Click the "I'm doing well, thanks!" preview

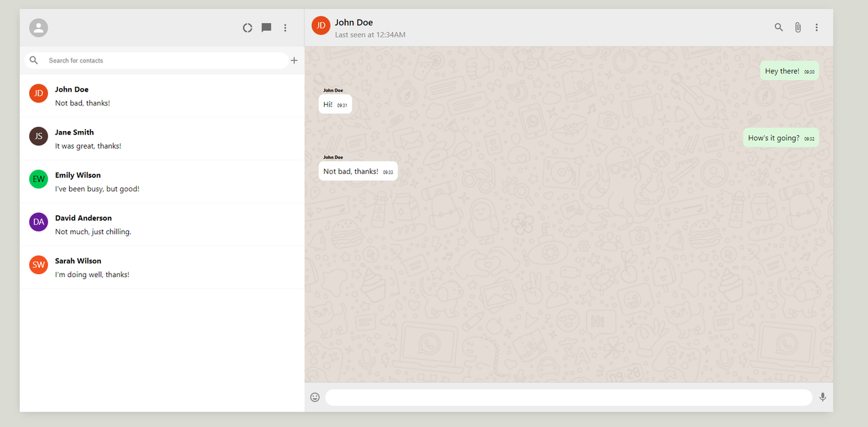(x=92, y=274)
